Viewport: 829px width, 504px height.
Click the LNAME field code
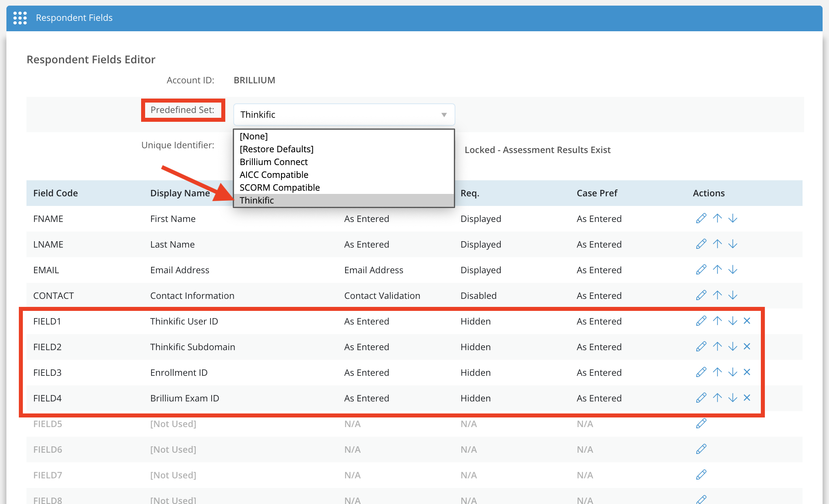coord(49,244)
